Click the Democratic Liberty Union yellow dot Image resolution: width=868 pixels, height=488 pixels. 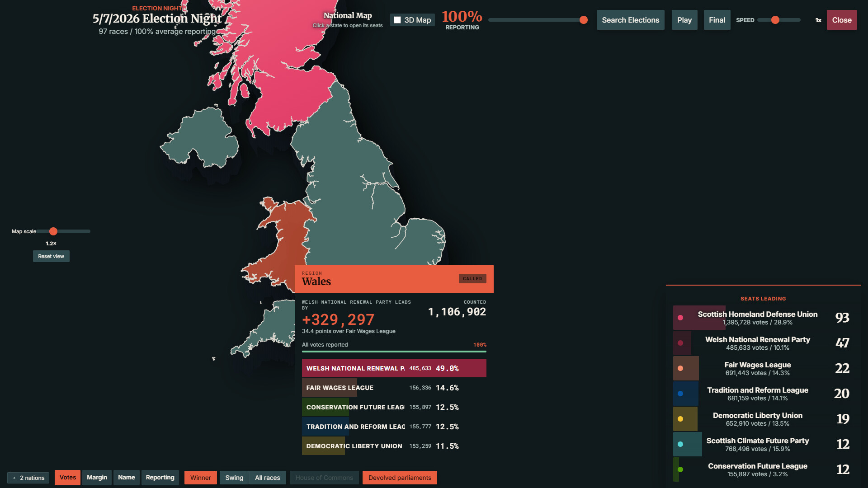tap(680, 419)
